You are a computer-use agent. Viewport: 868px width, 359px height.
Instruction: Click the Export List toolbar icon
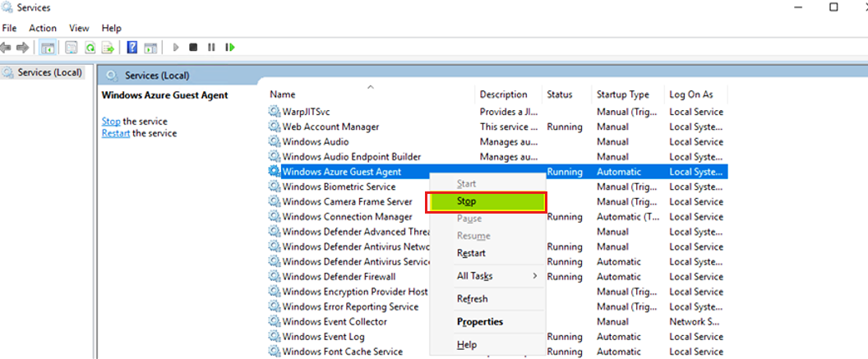[x=108, y=48]
